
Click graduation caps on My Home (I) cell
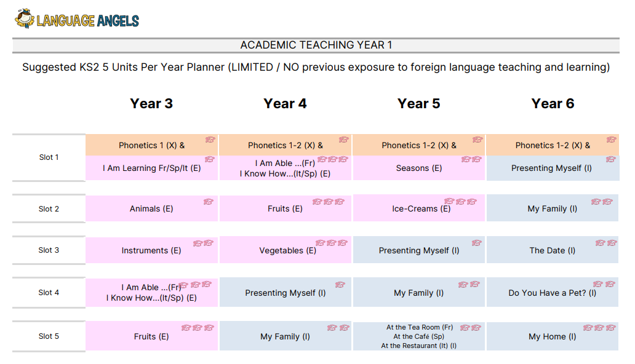point(599,328)
